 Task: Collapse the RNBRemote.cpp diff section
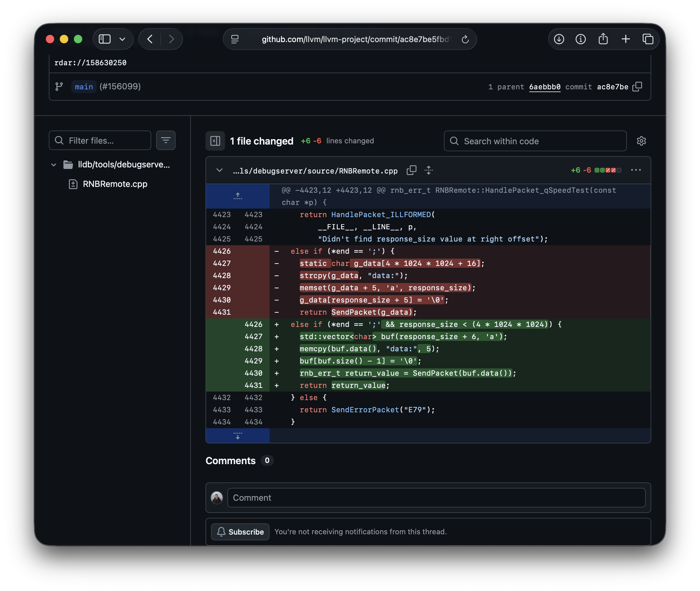click(x=220, y=170)
